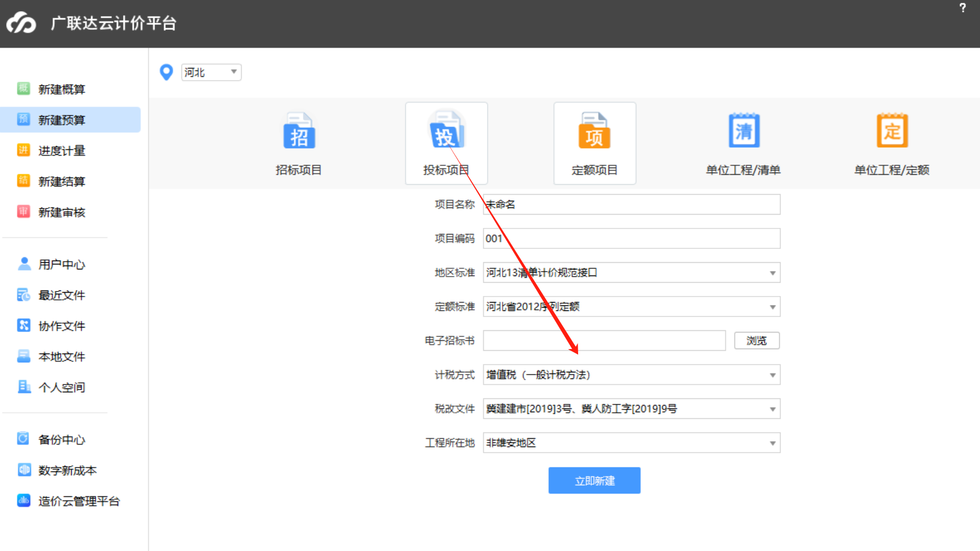Click the 本地文件 icon
This screenshot has width=980, height=551.
pos(24,356)
